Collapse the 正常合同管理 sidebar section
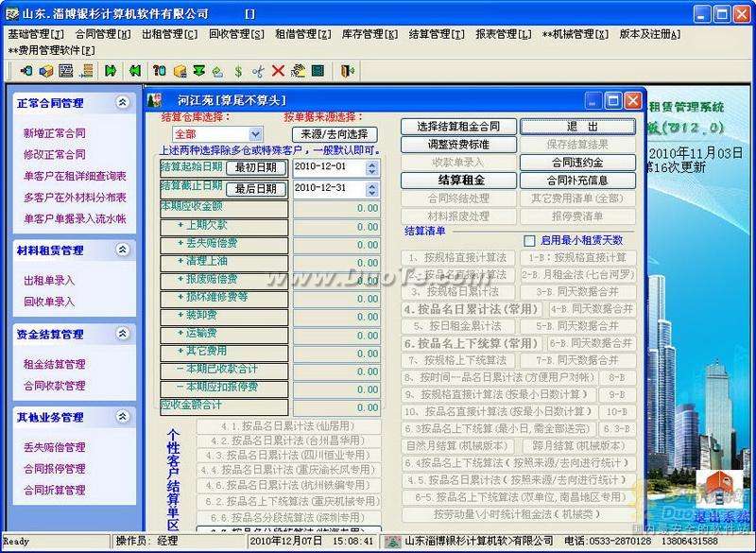The height and width of the screenshot is (553, 756). tap(123, 102)
